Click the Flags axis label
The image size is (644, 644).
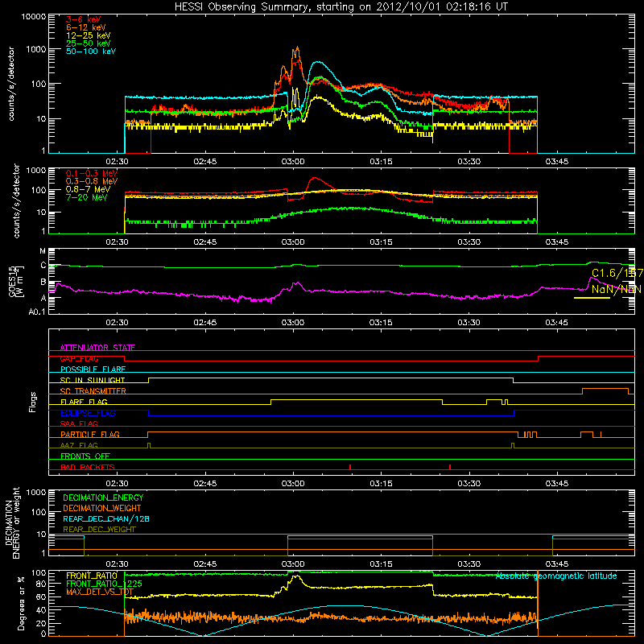click(33, 402)
